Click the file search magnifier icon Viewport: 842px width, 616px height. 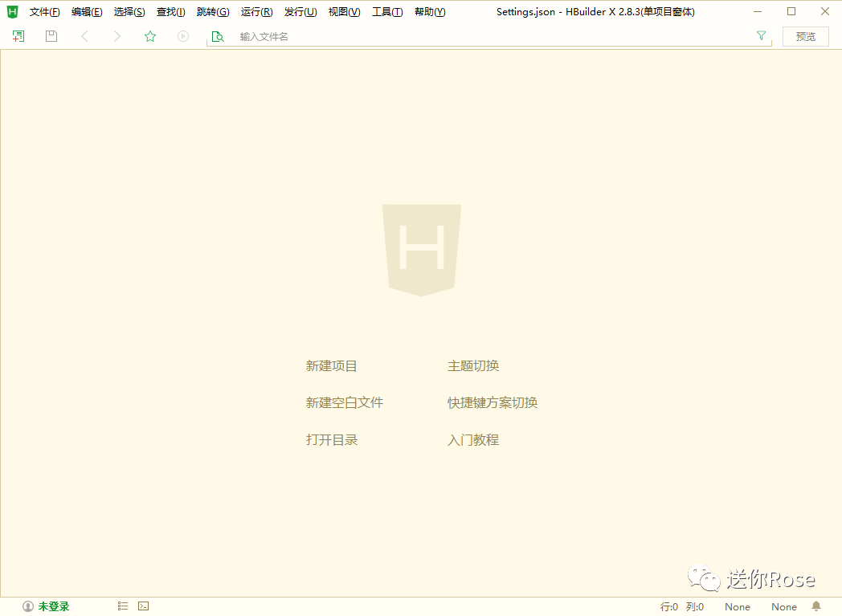pyautogui.click(x=218, y=36)
